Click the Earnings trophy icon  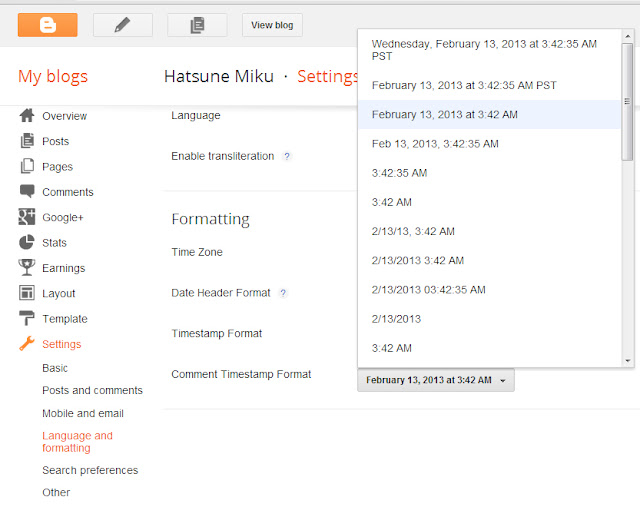click(27, 267)
